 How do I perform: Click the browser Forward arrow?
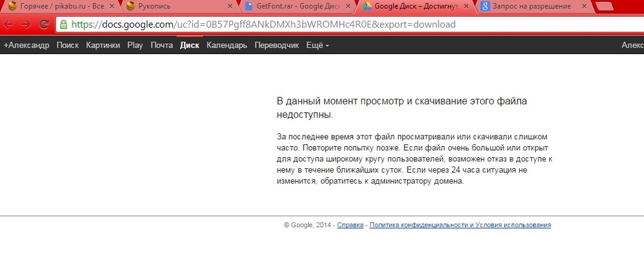(x=27, y=25)
